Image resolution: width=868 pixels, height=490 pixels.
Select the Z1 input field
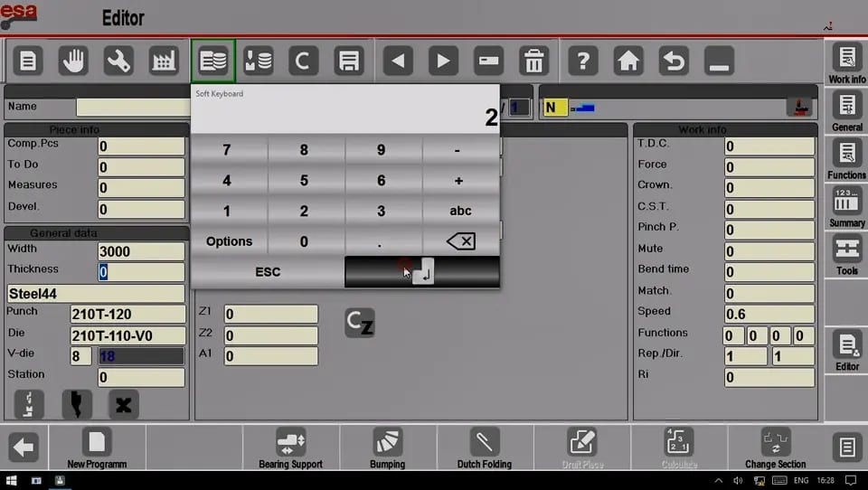click(270, 314)
